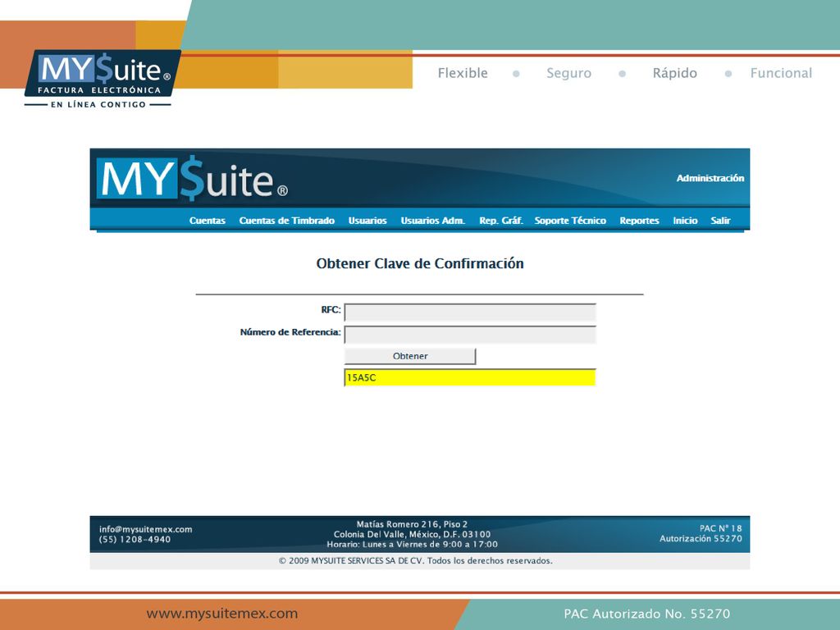Screen dimensions: 840x630
Task: Click the 'RFC:' field label
Action: (331, 309)
